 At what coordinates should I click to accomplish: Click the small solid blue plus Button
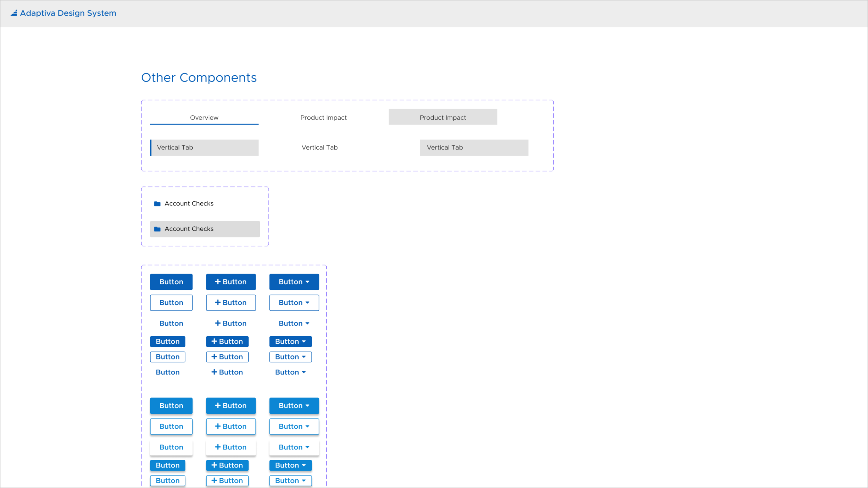point(227,341)
